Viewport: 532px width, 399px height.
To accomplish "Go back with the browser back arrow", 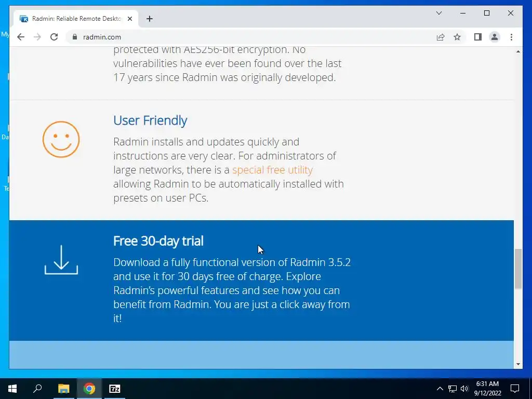I will click(x=21, y=37).
